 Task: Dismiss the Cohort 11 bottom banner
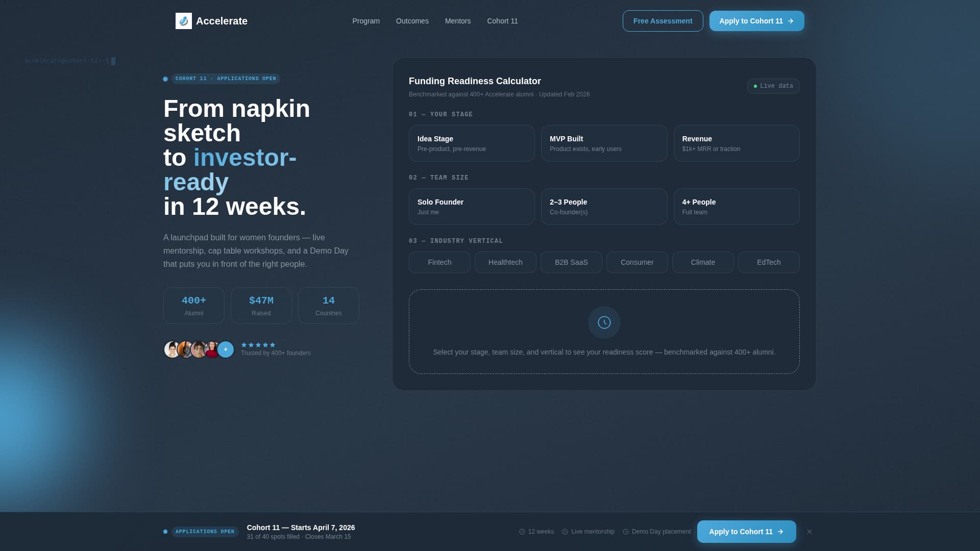(809, 532)
